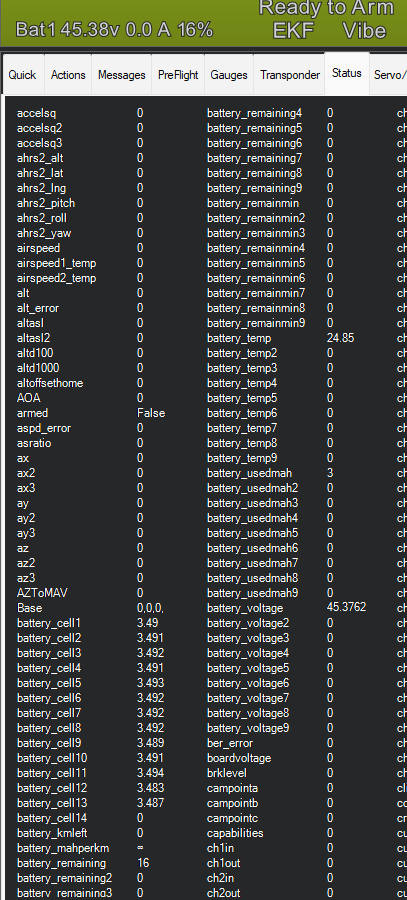
Task: Click the battery_usedmah label
Action: pyautogui.click(x=249, y=473)
